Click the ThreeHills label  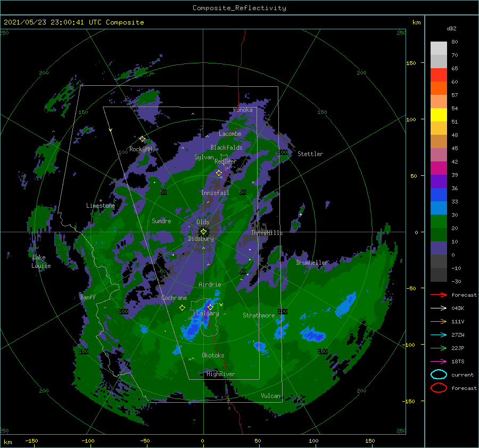click(267, 233)
